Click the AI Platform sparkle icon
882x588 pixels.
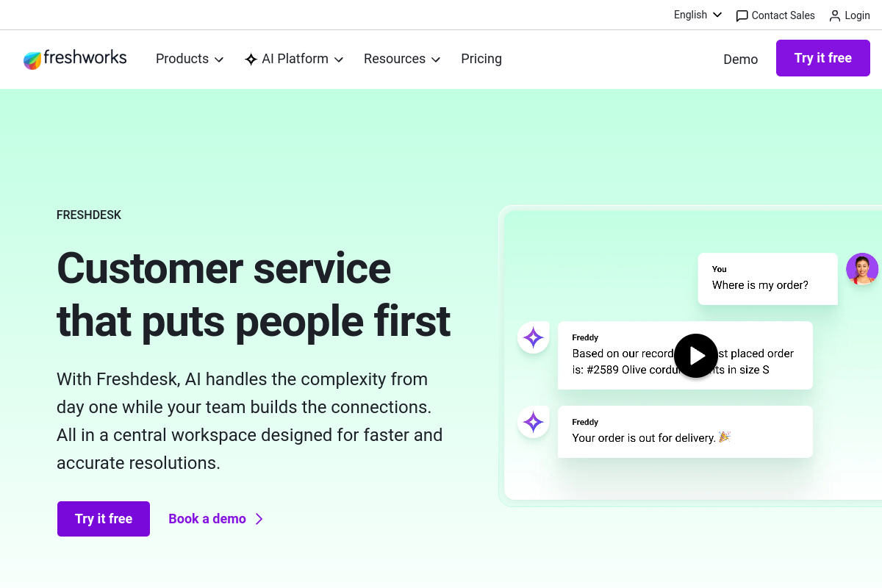click(251, 60)
